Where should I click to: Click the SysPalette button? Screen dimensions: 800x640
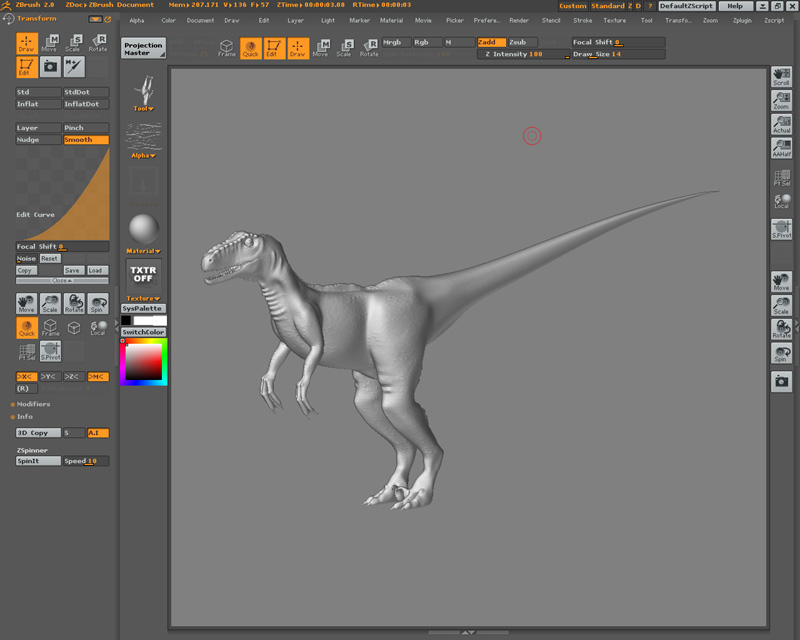143,308
